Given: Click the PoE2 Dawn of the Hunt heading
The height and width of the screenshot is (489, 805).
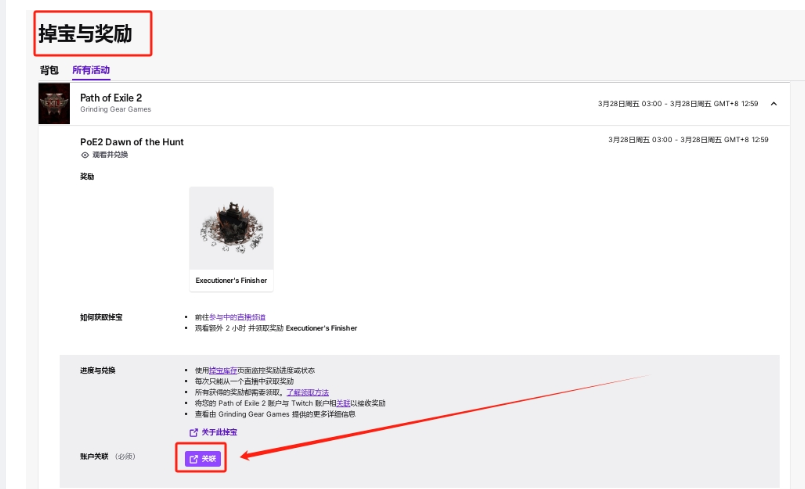Looking at the screenshot, I should (x=132, y=142).
